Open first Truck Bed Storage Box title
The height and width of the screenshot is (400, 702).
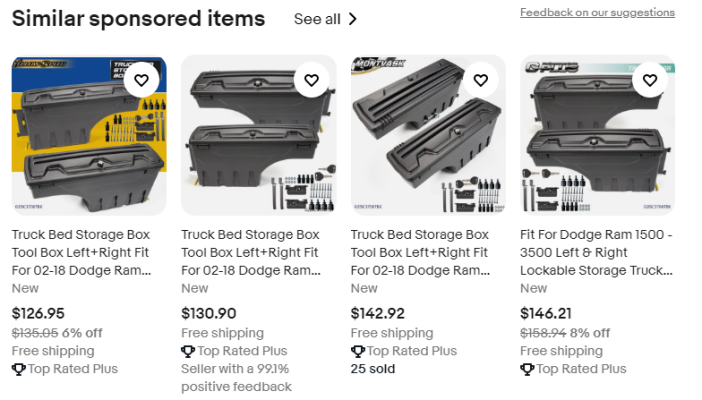tap(81, 253)
